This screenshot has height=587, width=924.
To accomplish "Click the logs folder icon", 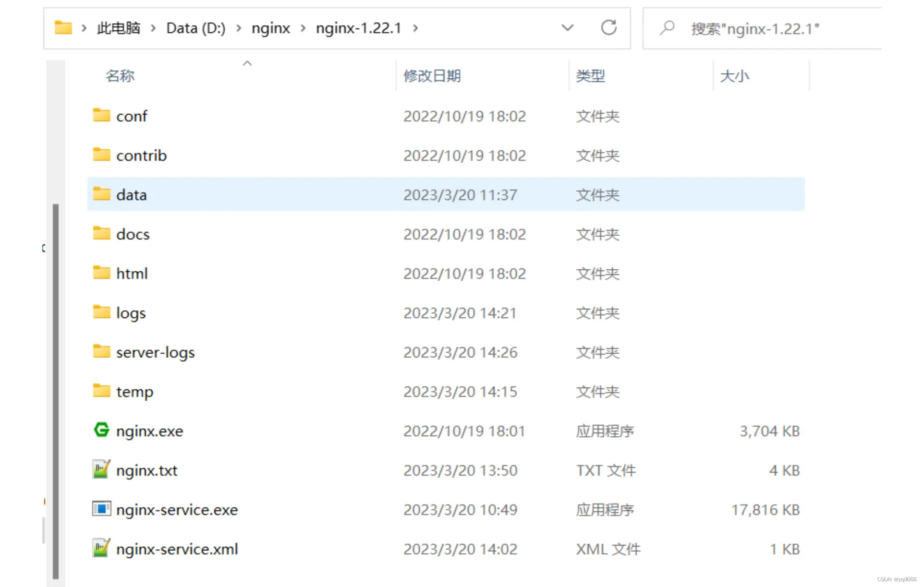I will pyautogui.click(x=101, y=312).
